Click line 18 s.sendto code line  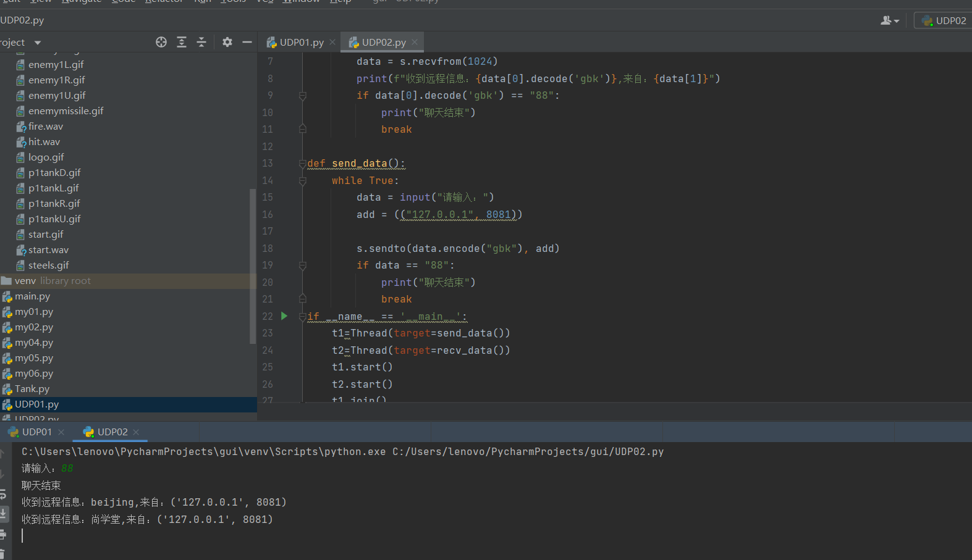[458, 249]
